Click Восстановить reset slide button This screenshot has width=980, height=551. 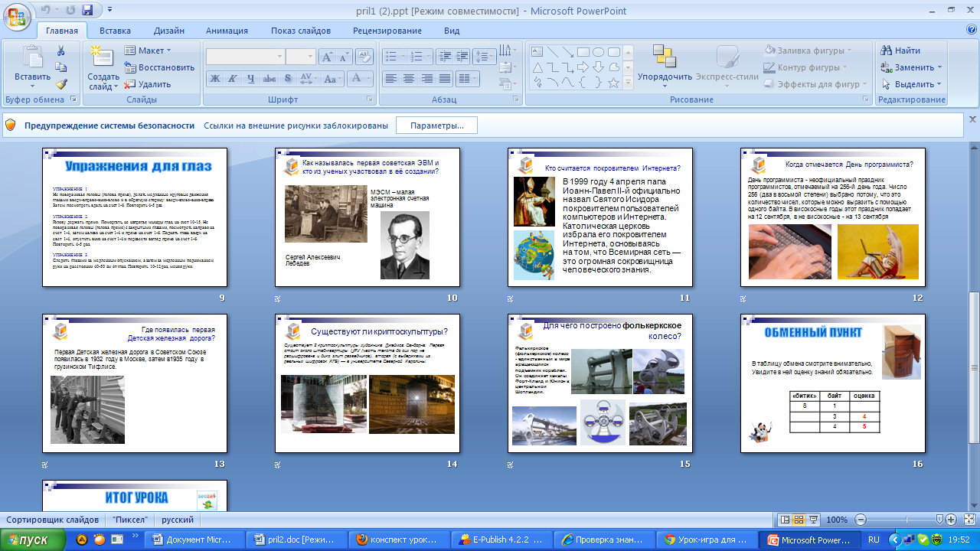tap(159, 67)
